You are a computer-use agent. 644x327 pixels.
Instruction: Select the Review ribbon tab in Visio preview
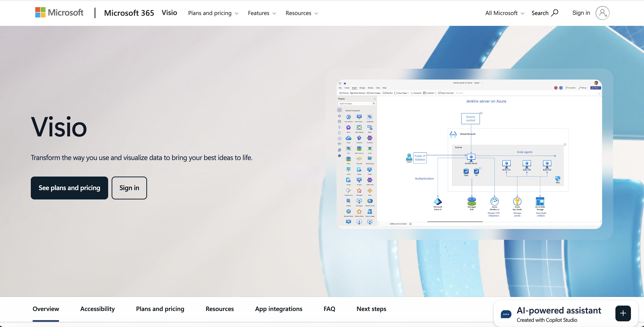[371, 88]
